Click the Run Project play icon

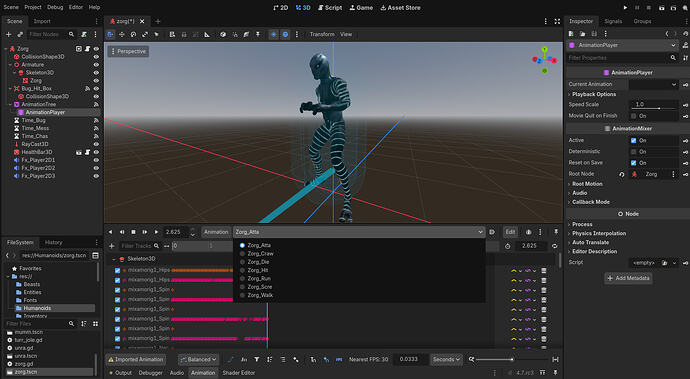625,7
